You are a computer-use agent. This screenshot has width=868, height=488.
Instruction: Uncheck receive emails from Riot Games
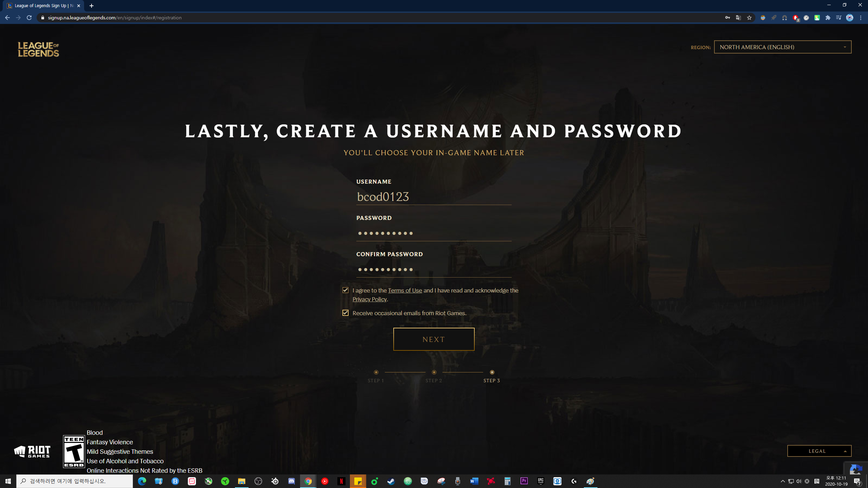click(346, 313)
